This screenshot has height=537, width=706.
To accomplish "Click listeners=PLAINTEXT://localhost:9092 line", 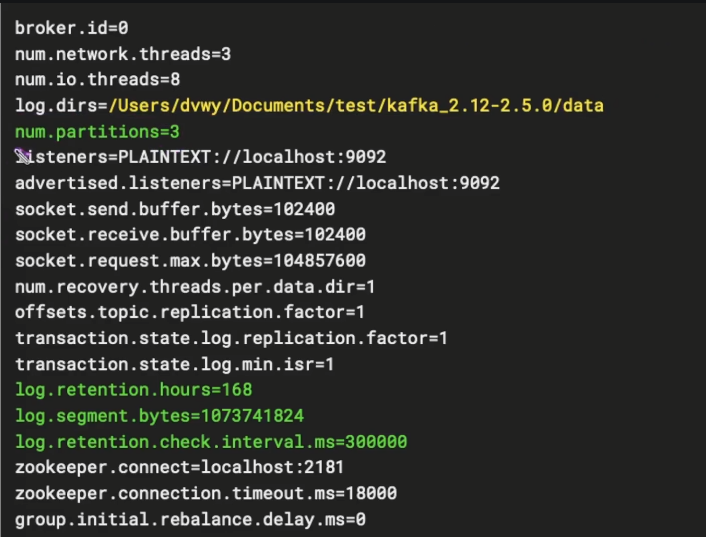I will pyautogui.click(x=201, y=157).
